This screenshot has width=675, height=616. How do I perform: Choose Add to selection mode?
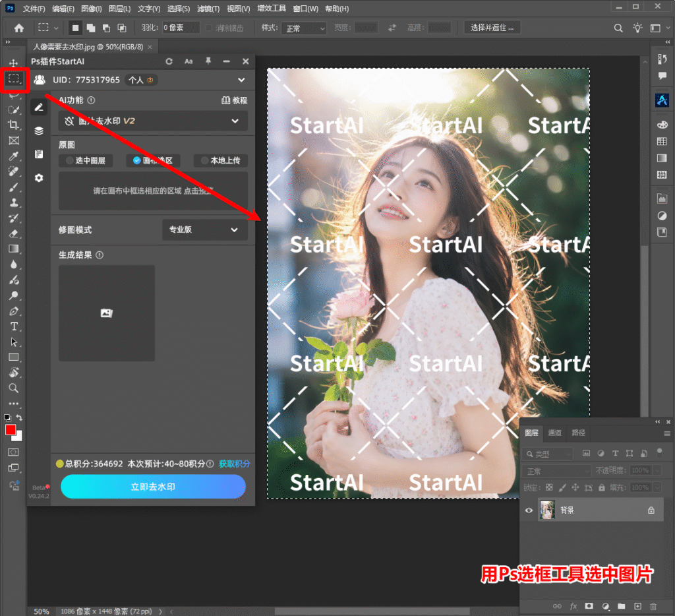[x=91, y=28]
